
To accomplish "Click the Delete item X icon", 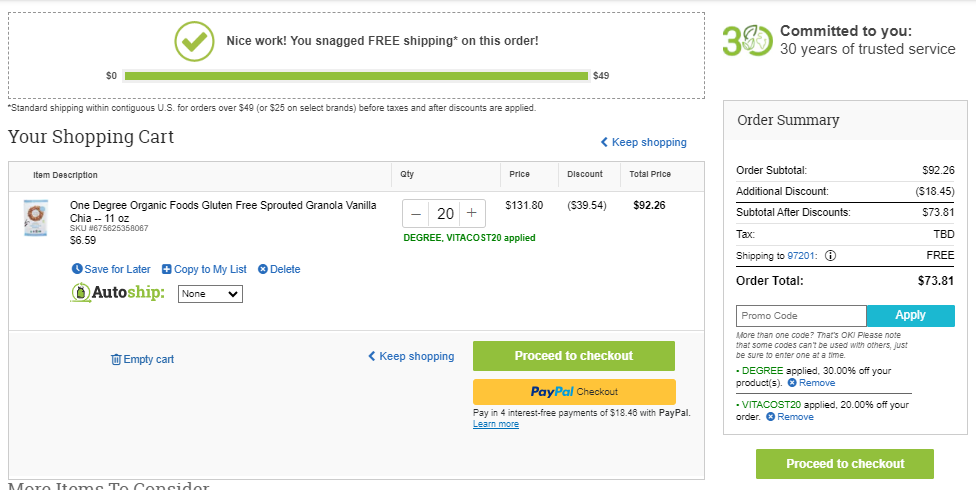I will click(x=263, y=270).
